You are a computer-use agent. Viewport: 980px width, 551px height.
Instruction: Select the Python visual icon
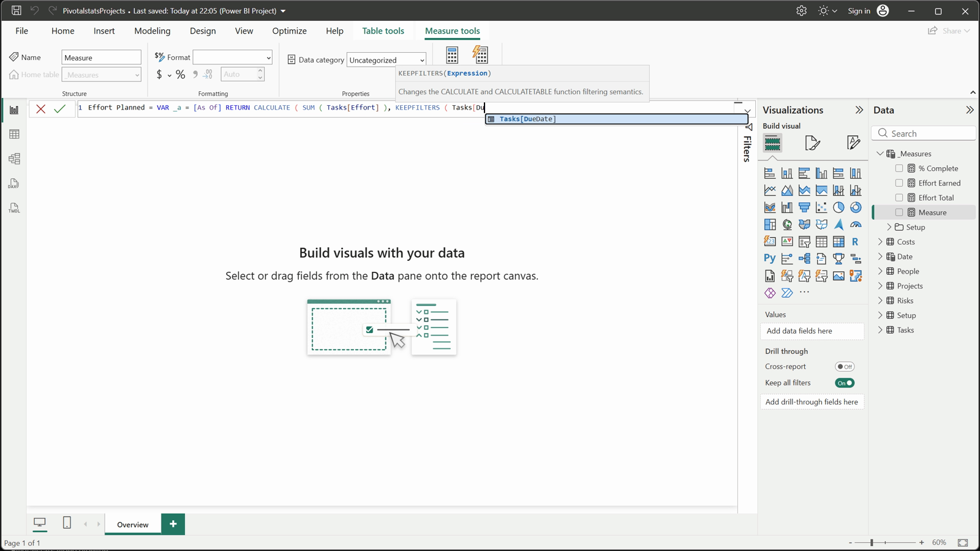[770, 258]
